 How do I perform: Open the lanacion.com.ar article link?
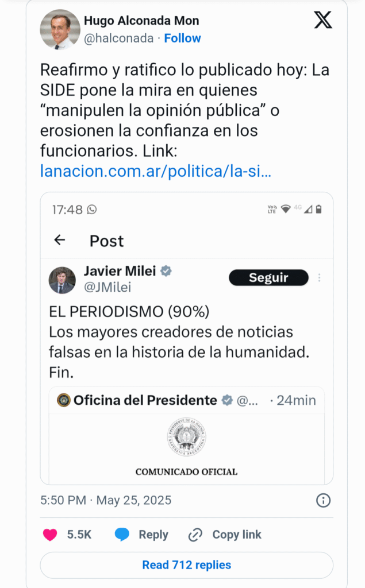pos(155,171)
